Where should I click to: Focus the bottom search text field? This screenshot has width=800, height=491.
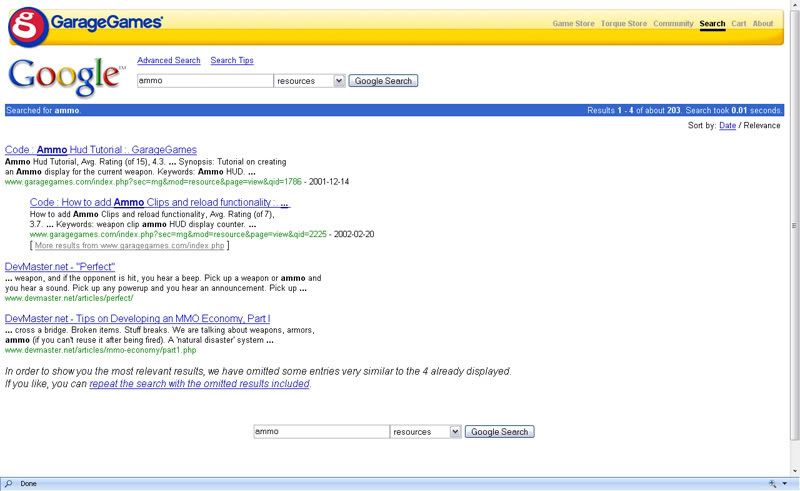[x=320, y=432]
